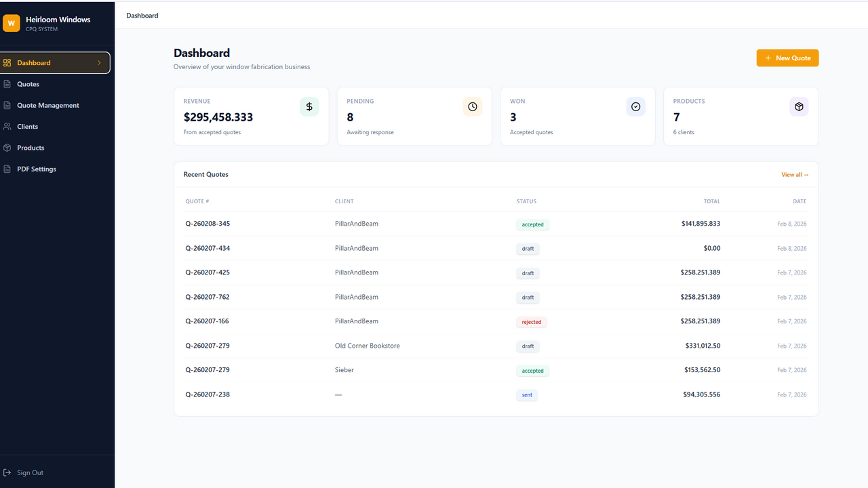Click the Clients people icon in sidebar

coord(7,127)
